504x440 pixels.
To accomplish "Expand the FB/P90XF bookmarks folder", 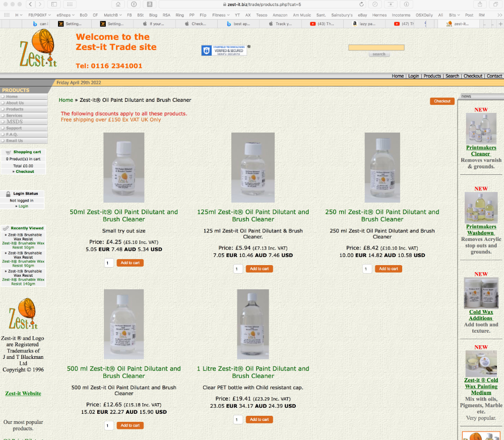I will point(39,15).
